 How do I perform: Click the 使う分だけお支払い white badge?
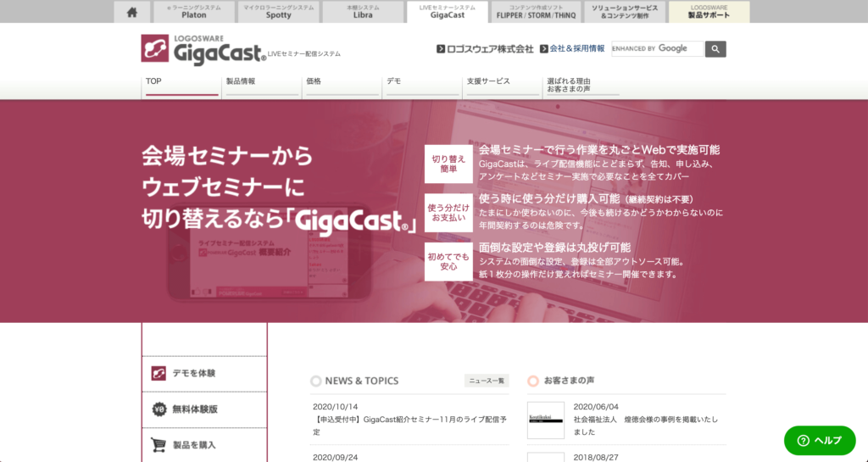coord(448,213)
